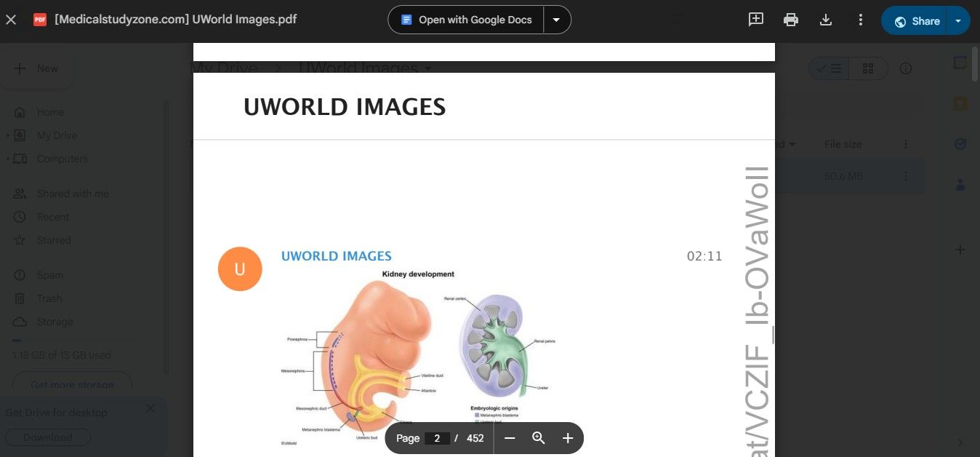Edit the current page number field
980x457 pixels.
(x=437, y=438)
